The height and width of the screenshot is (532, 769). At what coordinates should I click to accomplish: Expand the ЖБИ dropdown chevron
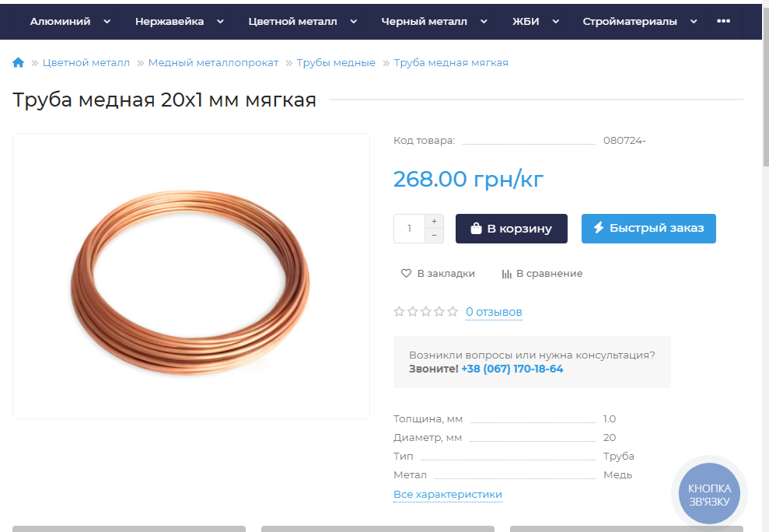point(556,22)
